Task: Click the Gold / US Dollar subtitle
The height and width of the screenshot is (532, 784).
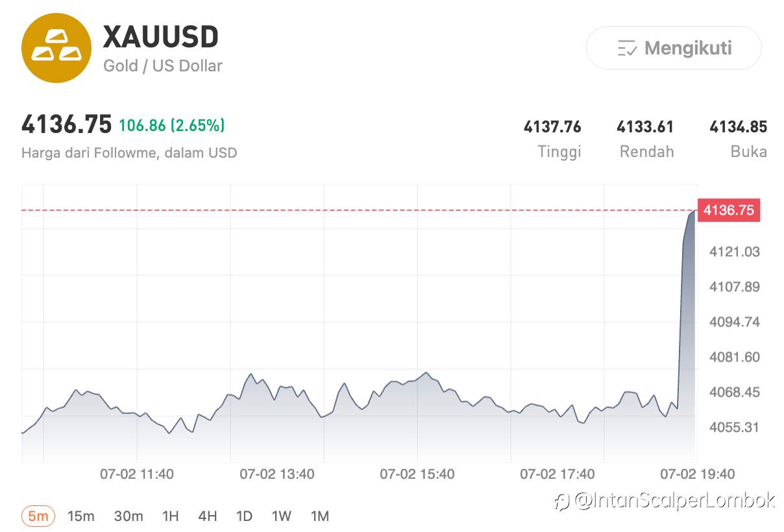Action: click(163, 66)
